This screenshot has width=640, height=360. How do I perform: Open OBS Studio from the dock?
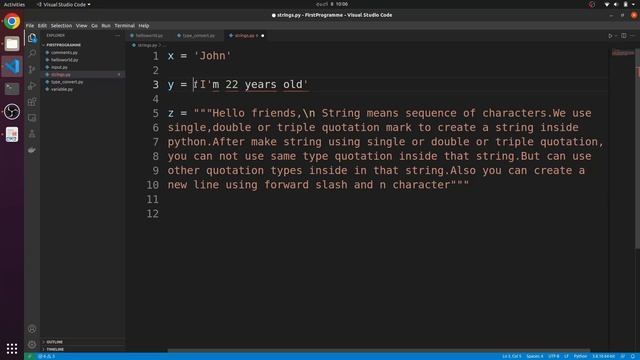point(12,111)
